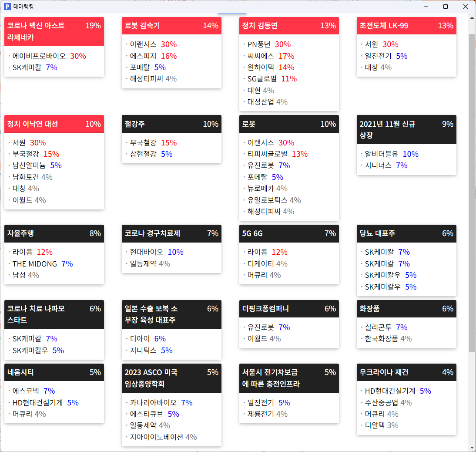Open the 코로나 백신 아스트라제네카 theme header
Image resolution: width=476 pixels, height=452 pixels.
(54, 32)
